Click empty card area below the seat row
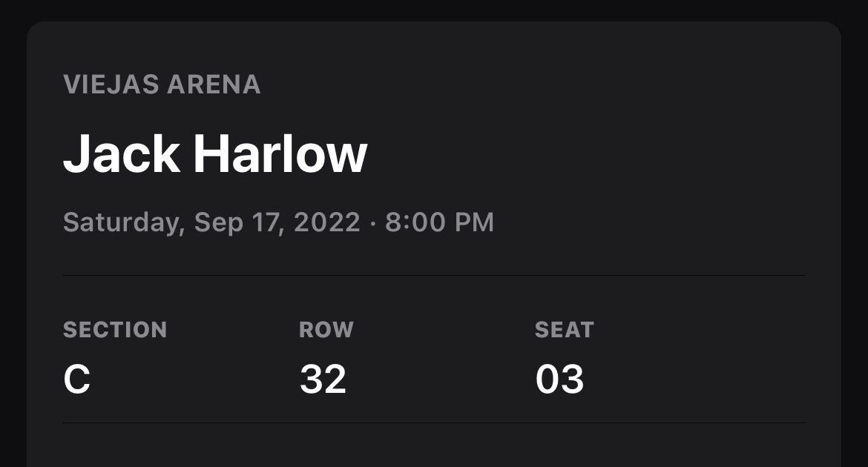868x467 pixels. click(434, 446)
